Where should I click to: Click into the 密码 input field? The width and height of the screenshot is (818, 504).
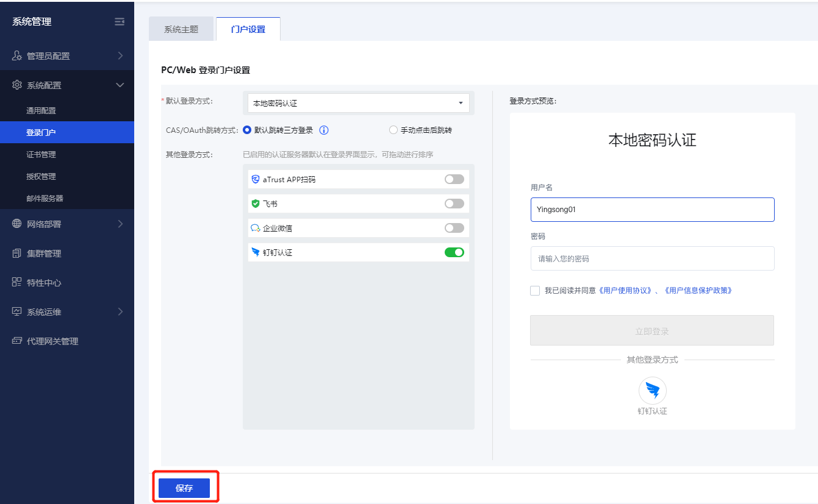(652, 258)
